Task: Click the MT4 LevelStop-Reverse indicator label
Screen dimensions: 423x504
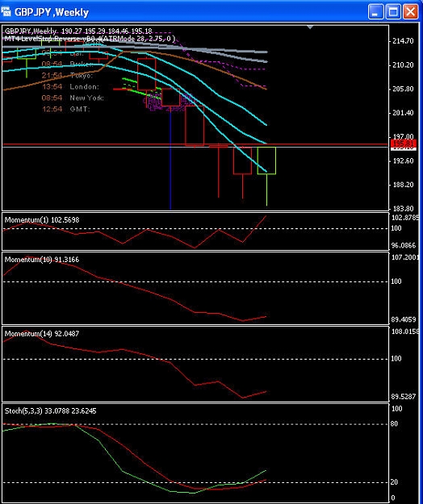Action: coord(90,39)
